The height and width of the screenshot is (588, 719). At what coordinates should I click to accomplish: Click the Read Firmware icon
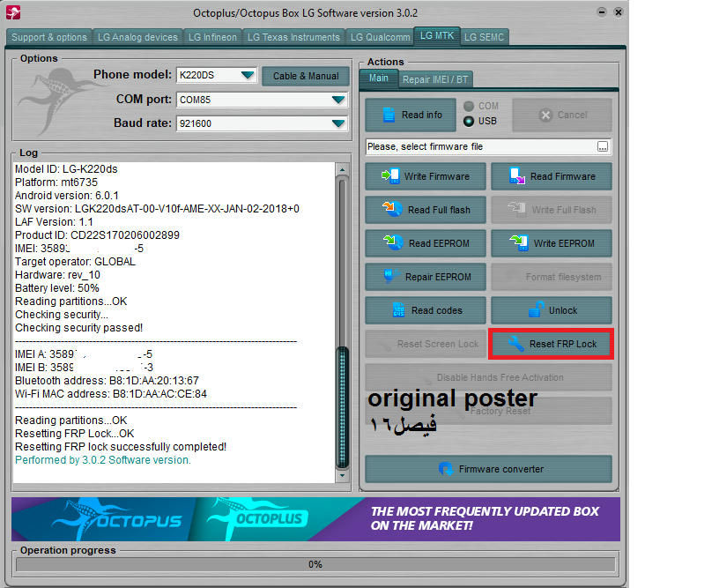tap(516, 176)
